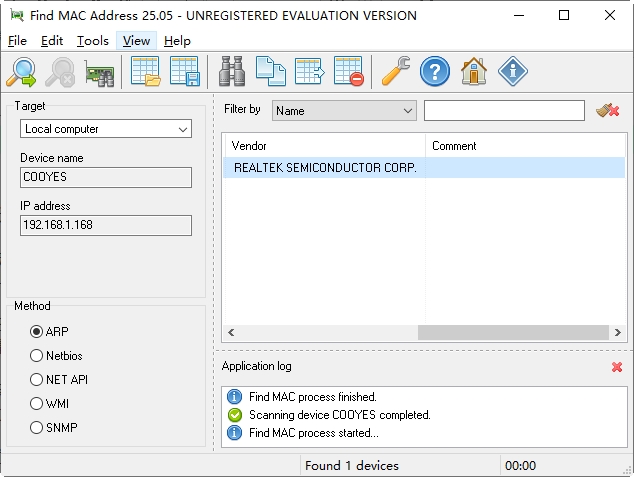Open settings with the wrench icon
Screen dimensions: 634x477
coord(396,72)
